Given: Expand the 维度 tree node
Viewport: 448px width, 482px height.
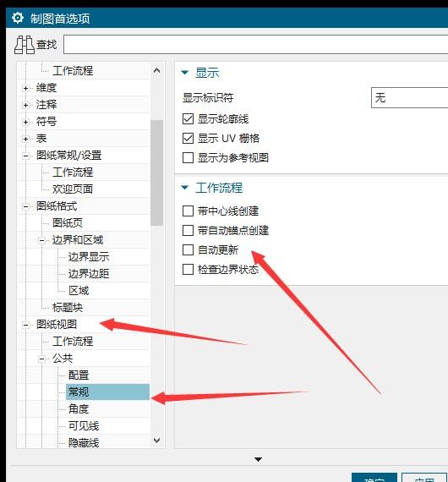Looking at the screenshot, I should pyautogui.click(x=26, y=88).
